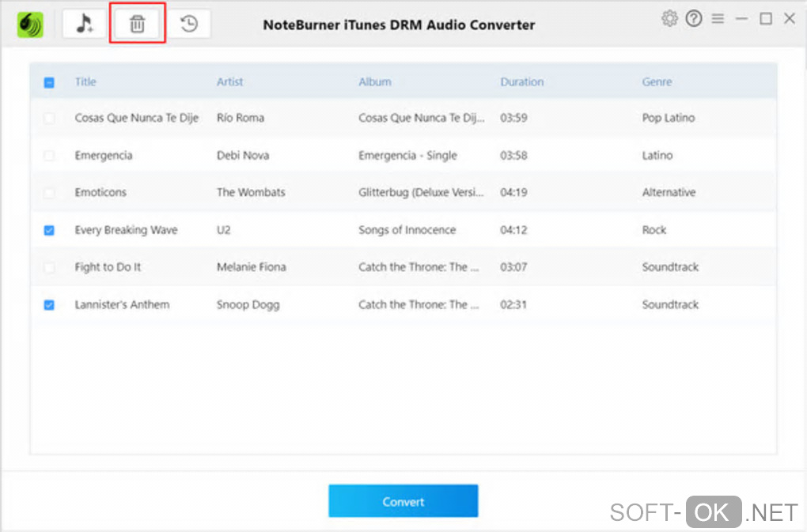807x532 pixels.
Task: Click genre Rock
Action: pyautogui.click(x=654, y=230)
